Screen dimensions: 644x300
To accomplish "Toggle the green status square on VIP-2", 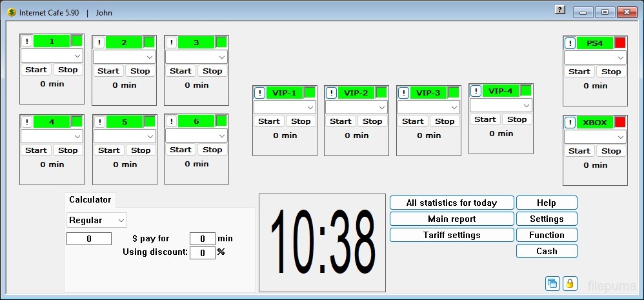I will [x=381, y=93].
